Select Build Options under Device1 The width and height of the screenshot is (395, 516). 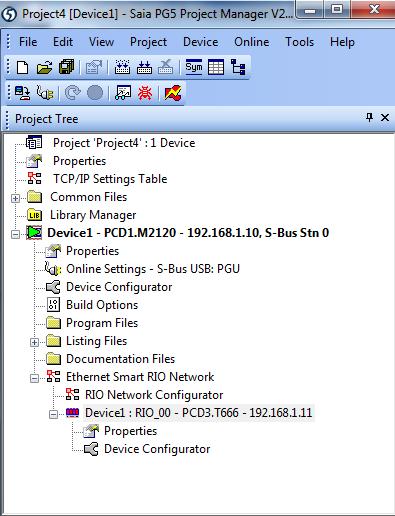(102, 305)
